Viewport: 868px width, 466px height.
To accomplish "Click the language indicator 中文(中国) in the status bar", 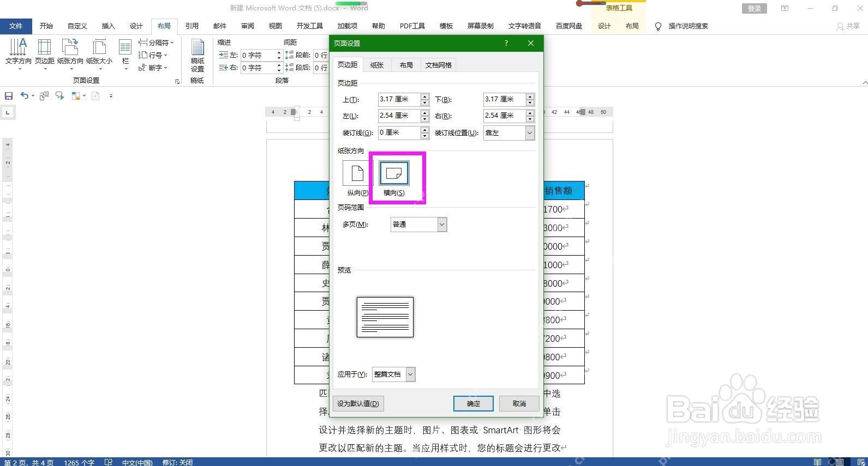I will coord(137,462).
